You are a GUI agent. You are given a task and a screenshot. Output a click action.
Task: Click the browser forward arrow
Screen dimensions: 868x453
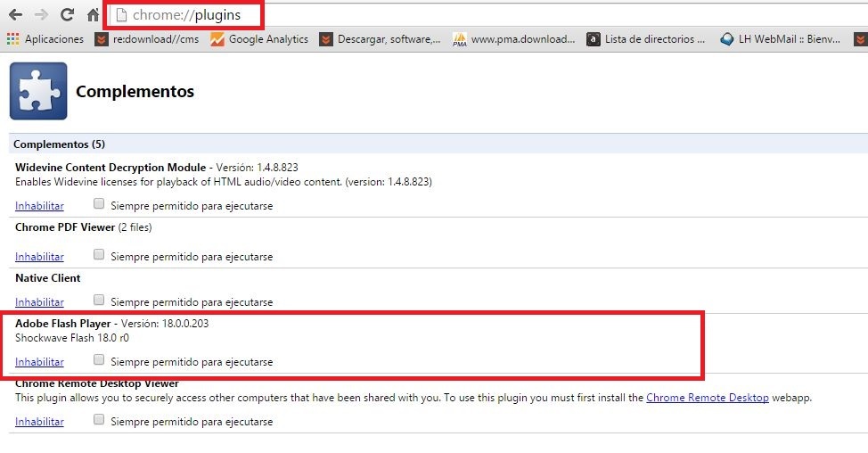coord(41,15)
